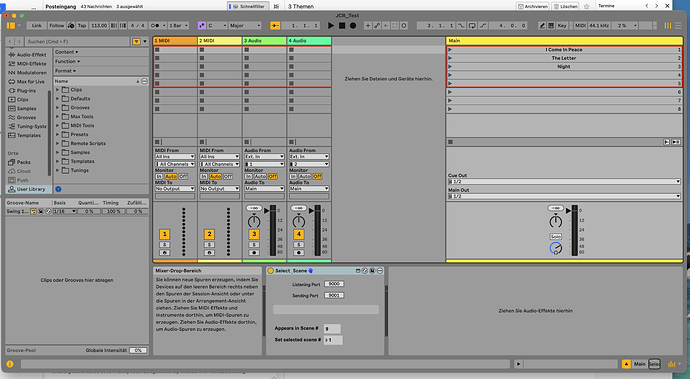Expand the Clips folder in browser
The width and height of the screenshot is (690, 379).
[x=57, y=90]
